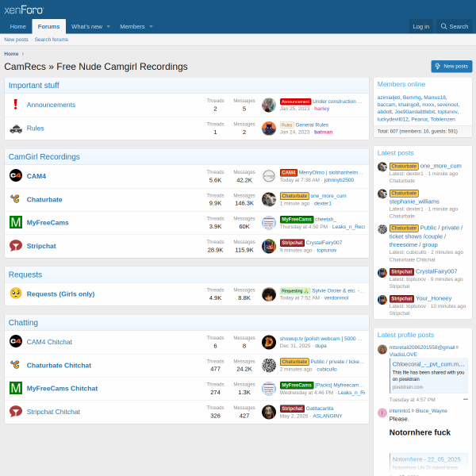Click the CamGirl Recordings category heading
Image resolution: width=476 pixels, height=476 pixels.
[x=44, y=156]
